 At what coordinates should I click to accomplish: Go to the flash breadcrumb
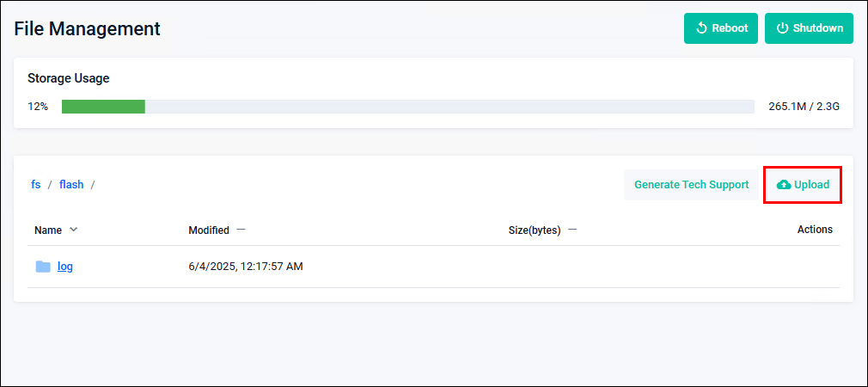click(x=71, y=185)
